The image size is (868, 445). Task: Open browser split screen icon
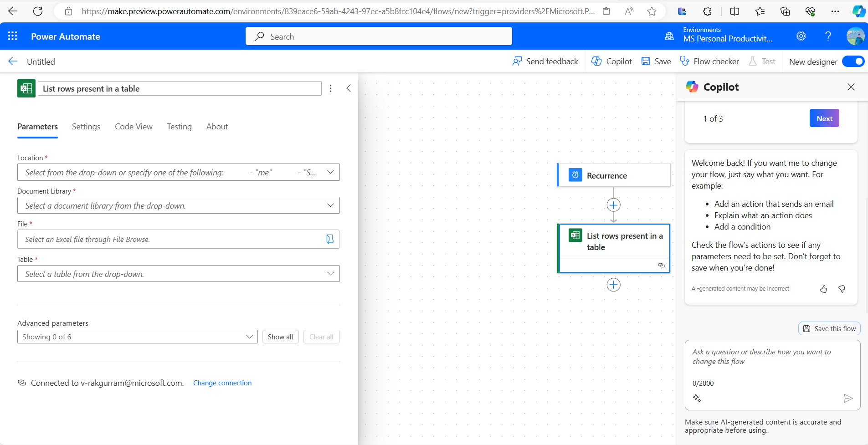click(734, 11)
